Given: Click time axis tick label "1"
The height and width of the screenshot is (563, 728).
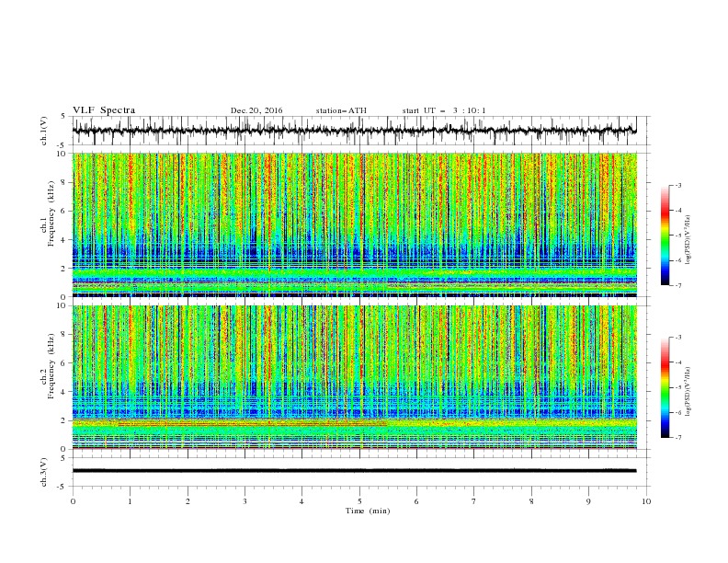Looking at the screenshot, I should (x=130, y=501).
